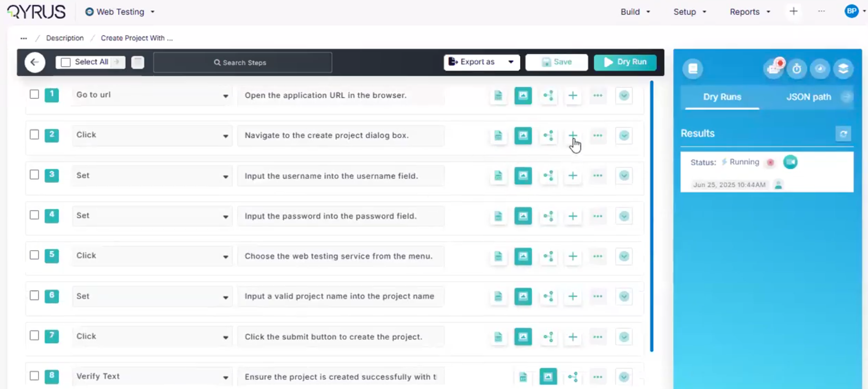Viewport: 868px width, 389px height.
Task: Expand step 3 details with chevron circle
Action: [623, 176]
